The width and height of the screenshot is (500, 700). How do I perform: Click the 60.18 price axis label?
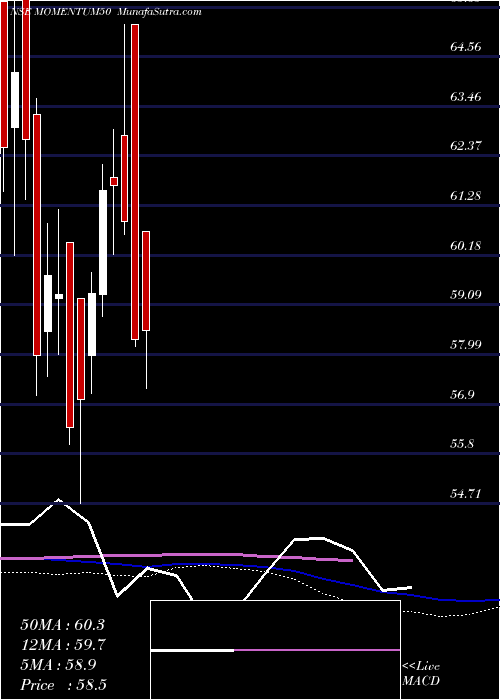click(466, 245)
